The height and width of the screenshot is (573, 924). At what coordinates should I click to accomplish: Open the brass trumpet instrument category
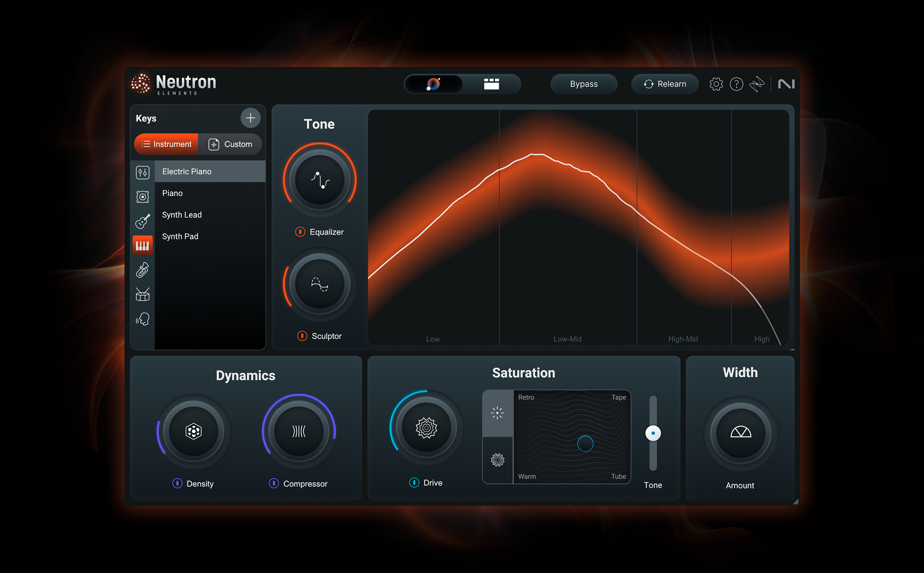(x=142, y=270)
